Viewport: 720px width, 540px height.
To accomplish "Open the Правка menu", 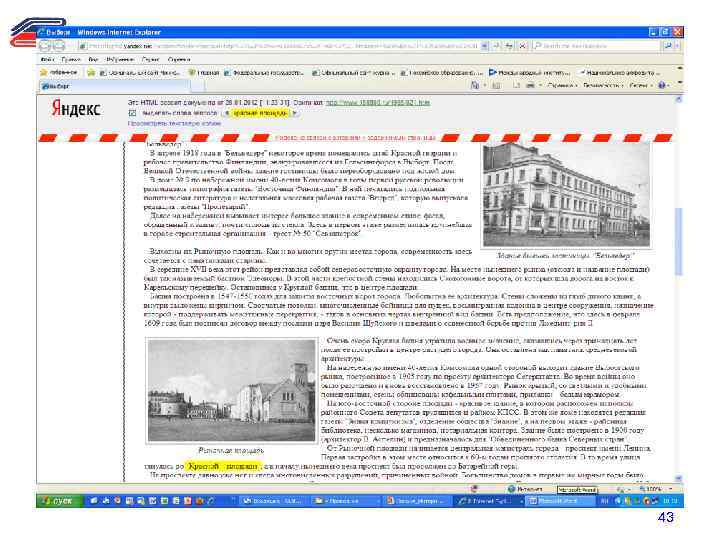I will click(71, 59).
